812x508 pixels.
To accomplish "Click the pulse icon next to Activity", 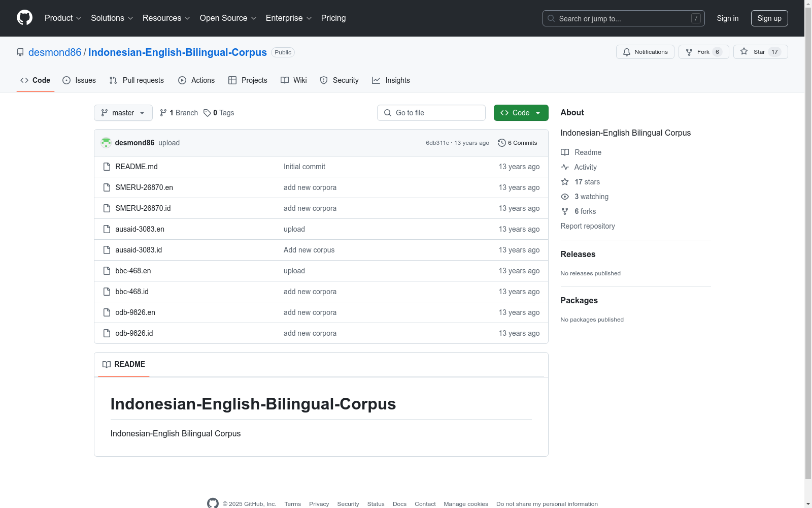I will 565,167.
